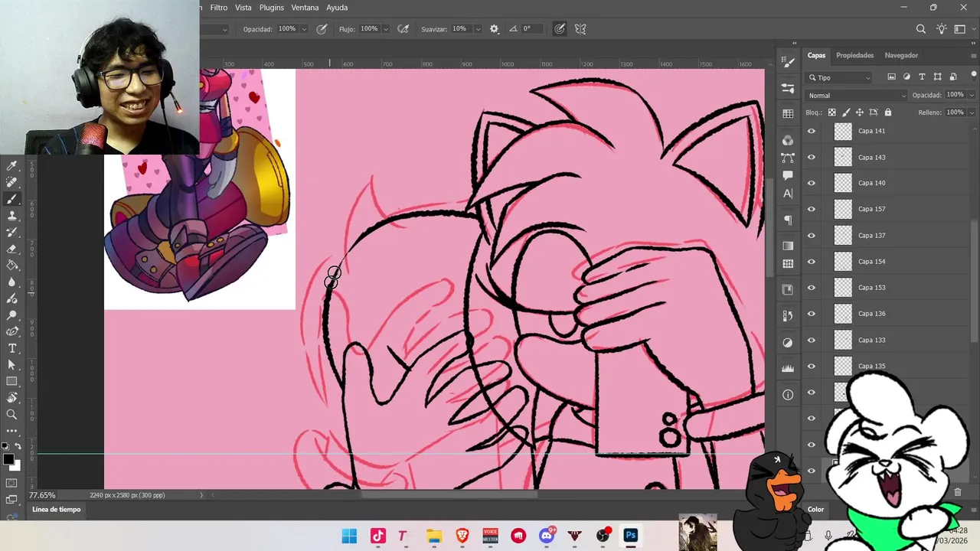Select the Eraser tool
Viewport: 980px width, 551px height.
[x=11, y=249]
